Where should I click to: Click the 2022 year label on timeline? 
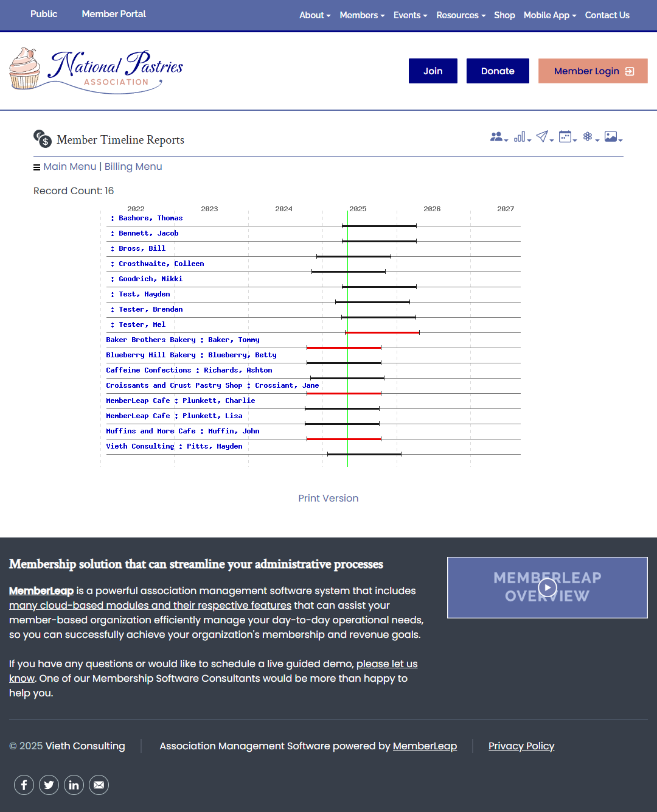pyautogui.click(x=136, y=209)
